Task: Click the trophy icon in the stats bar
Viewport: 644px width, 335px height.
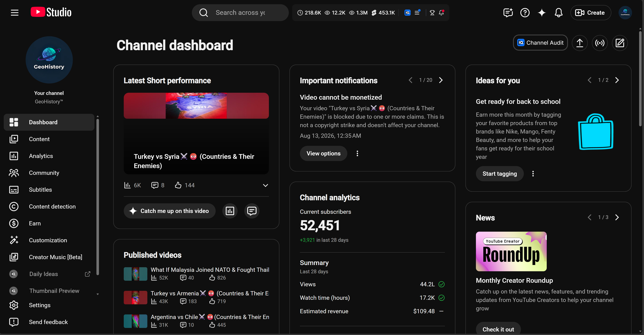Action: tap(432, 12)
